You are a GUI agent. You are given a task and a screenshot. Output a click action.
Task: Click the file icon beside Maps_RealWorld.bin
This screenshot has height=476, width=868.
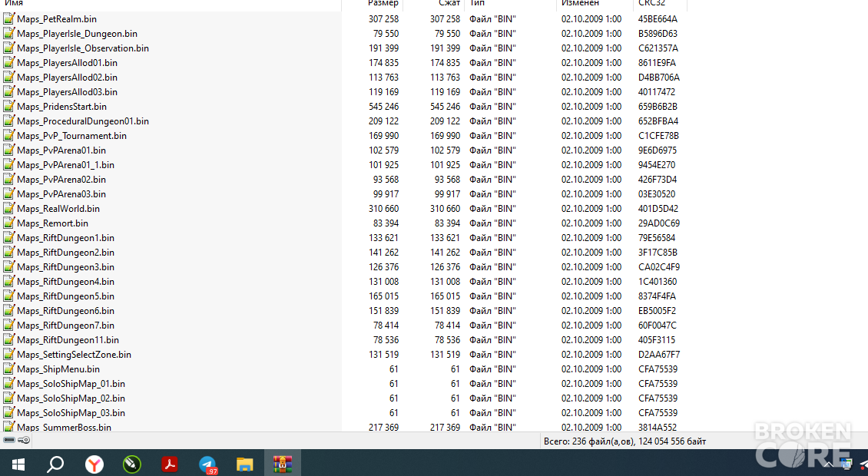tap(9, 209)
